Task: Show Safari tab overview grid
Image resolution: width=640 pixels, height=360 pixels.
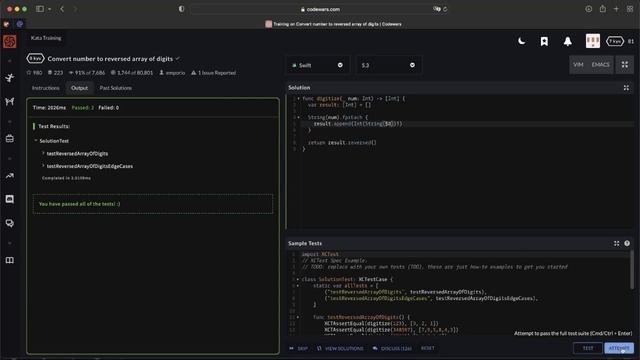Action: pos(630,9)
